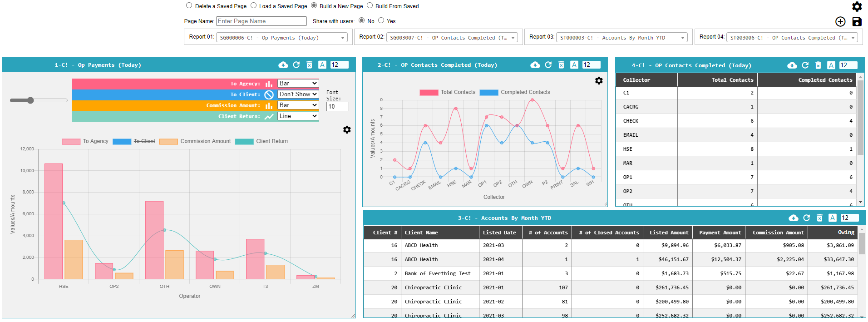Delete the 2-C! Contacts Completed chart panel

click(x=561, y=65)
